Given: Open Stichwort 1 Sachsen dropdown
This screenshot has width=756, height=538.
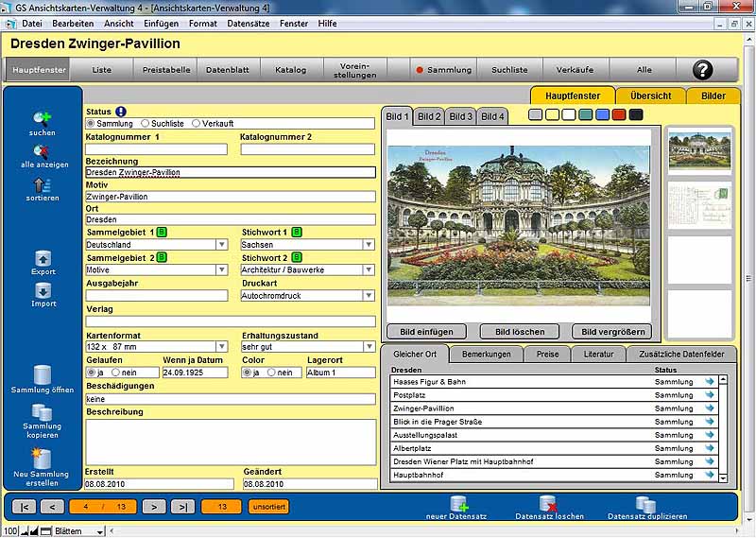Looking at the screenshot, I should (x=369, y=245).
